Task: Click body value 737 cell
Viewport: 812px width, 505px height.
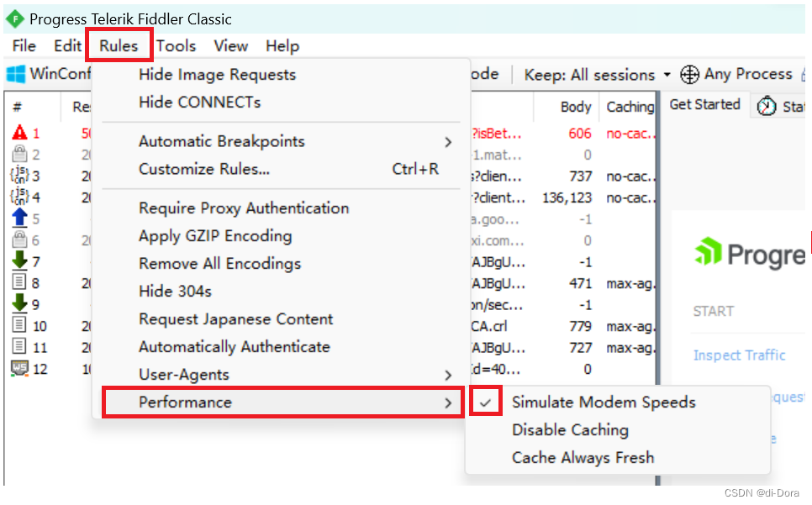Action: [x=580, y=176]
